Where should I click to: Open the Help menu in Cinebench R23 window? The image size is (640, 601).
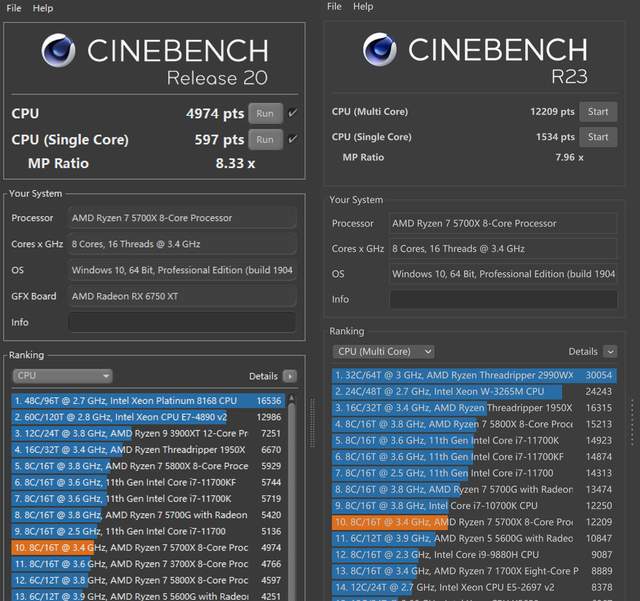[363, 7]
